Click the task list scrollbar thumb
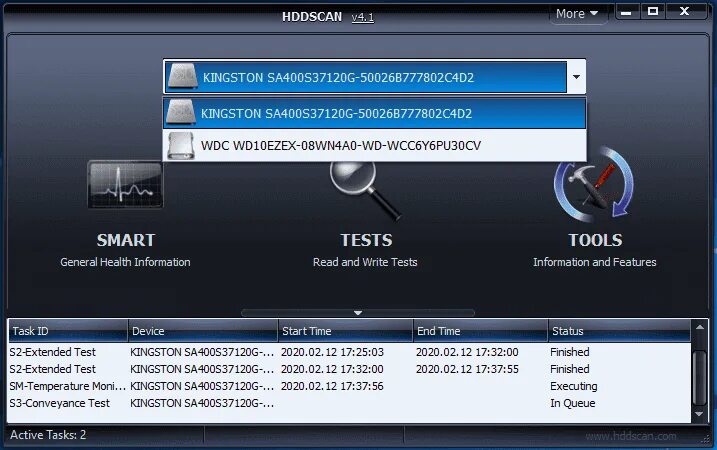This screenshot has height=450, width=717. click(x=700, y=378)
